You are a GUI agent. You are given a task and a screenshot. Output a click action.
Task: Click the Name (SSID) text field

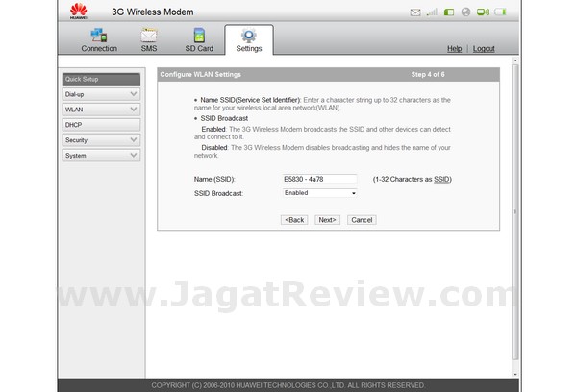(x=320, y=179)
